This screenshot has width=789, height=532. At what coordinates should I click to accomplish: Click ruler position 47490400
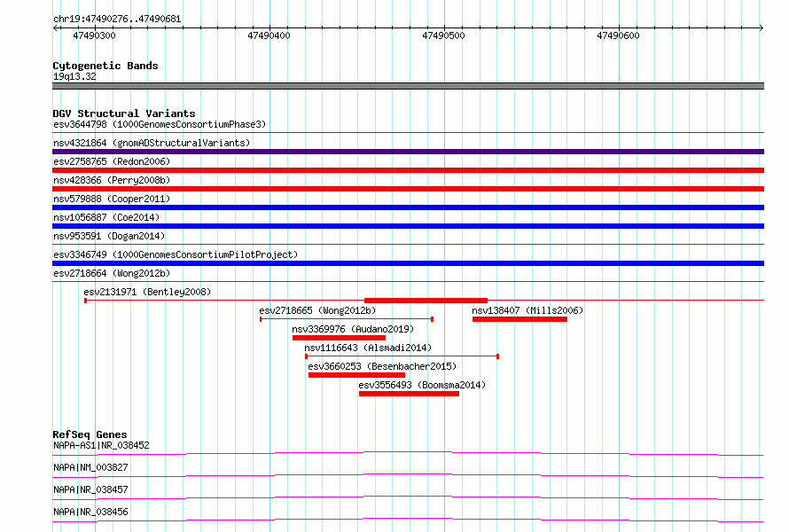coord(269,35)
